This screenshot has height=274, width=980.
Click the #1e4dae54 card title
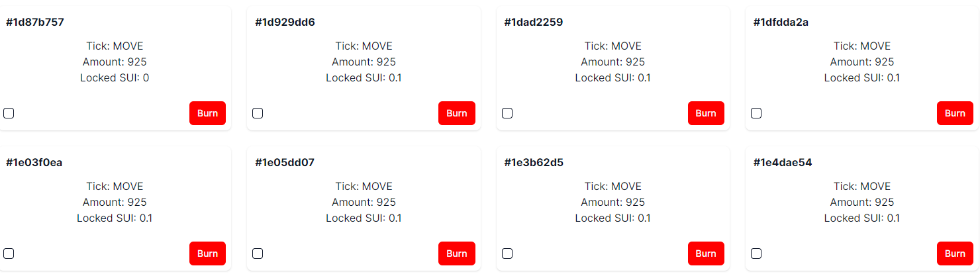(x=783, y=163)
